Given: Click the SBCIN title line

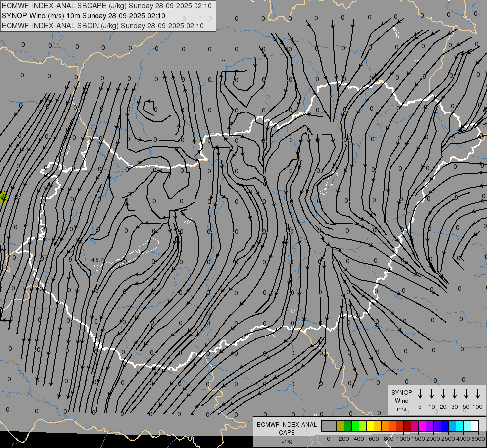Looking at the screenshot, I should pyautogui.click(x=103, y=26).
